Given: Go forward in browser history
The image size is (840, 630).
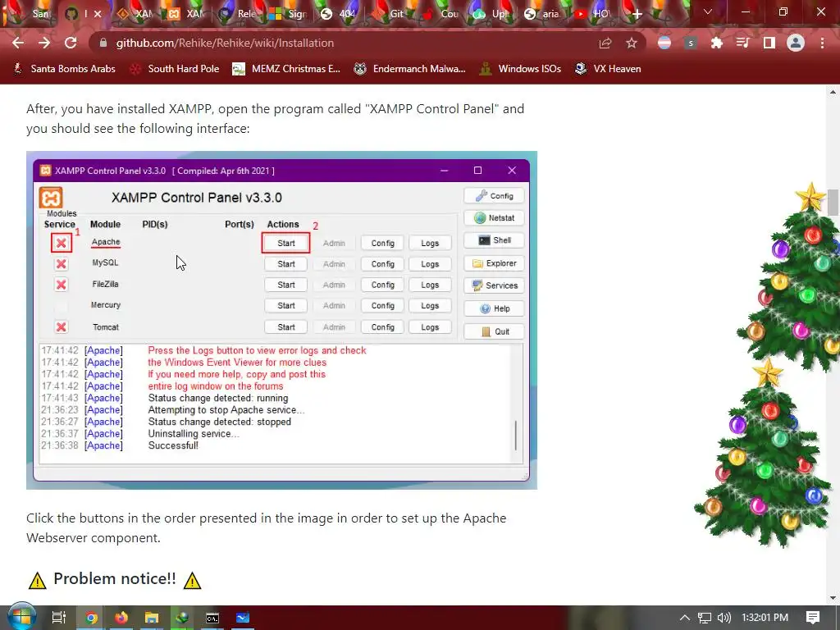Looking at the screenshot, I should click(44, 43).
